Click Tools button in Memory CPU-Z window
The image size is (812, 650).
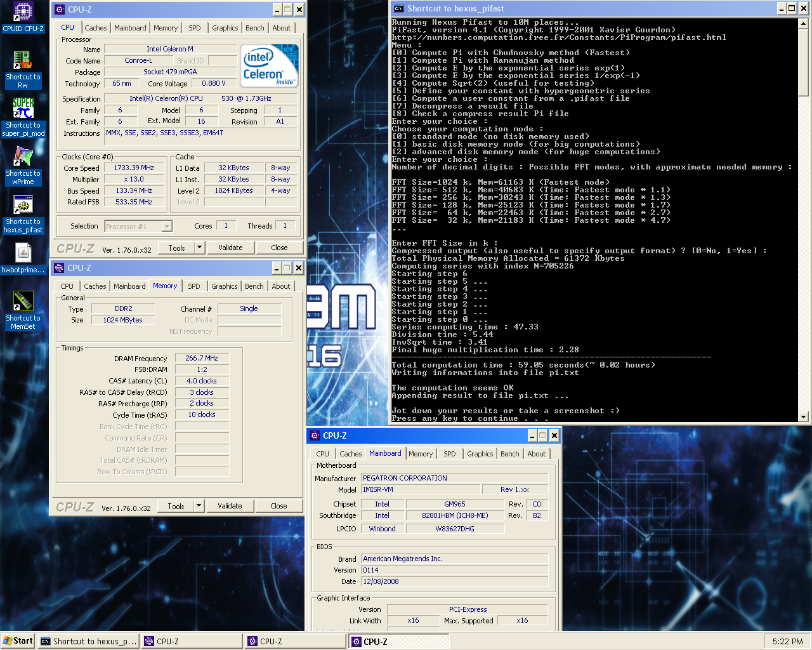point(176,506)
